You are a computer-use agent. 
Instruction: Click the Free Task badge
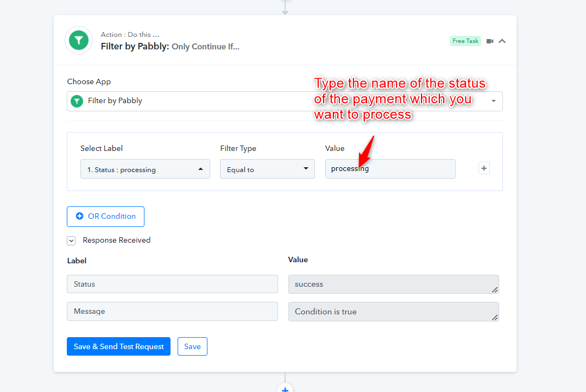tap(465, 41)
